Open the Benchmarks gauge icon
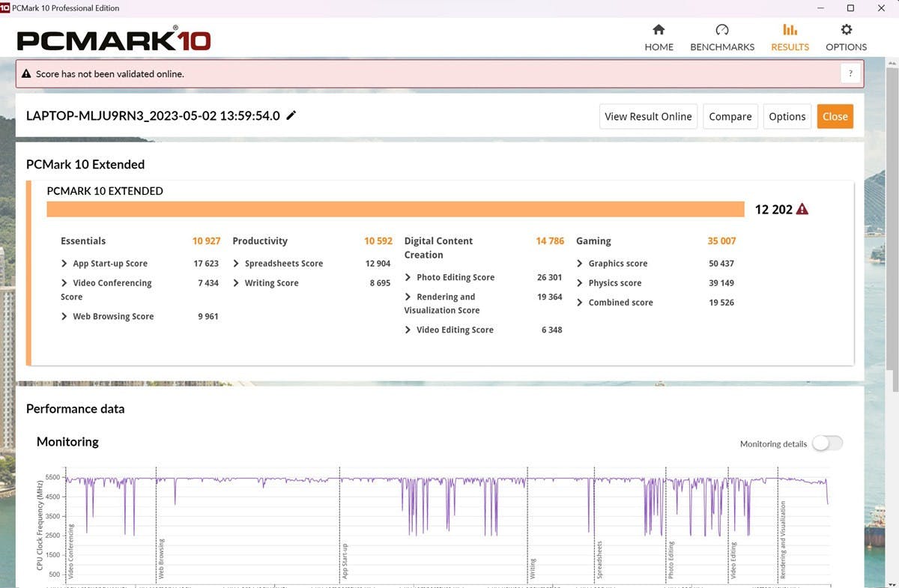Viewport: 899px width, 588px height. [x=721, y=30]
